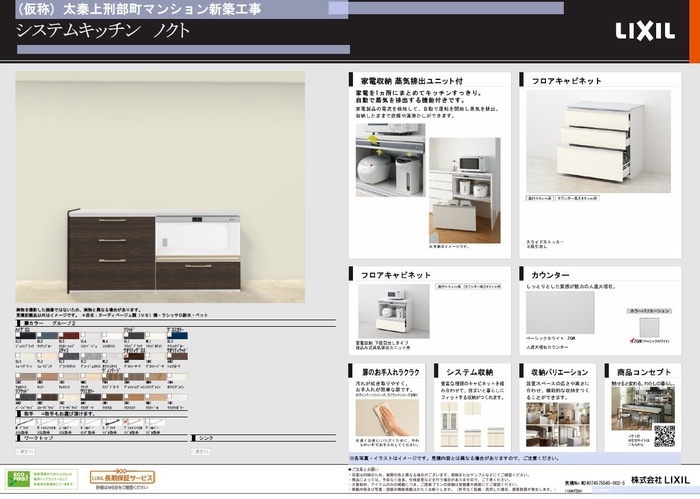Click the appliance storage pull-out photo
Image resolution: width=700 pixels, height=499 pixels.
coord(465,191)
